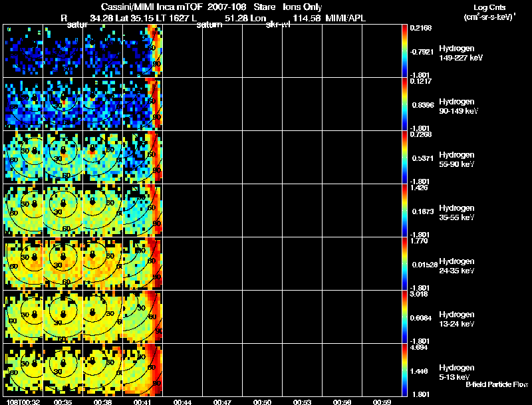Click the second image in the 55-90 keV row
532x405 pixels.
point(63,158)
